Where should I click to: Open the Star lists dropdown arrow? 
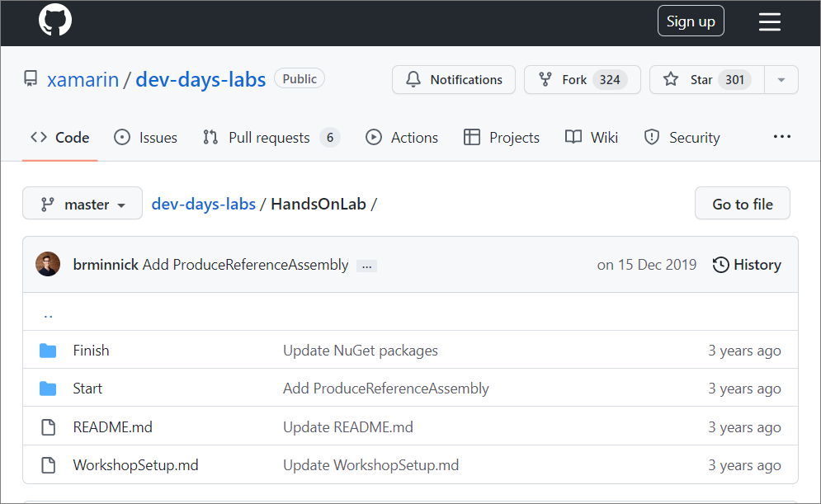781,80
